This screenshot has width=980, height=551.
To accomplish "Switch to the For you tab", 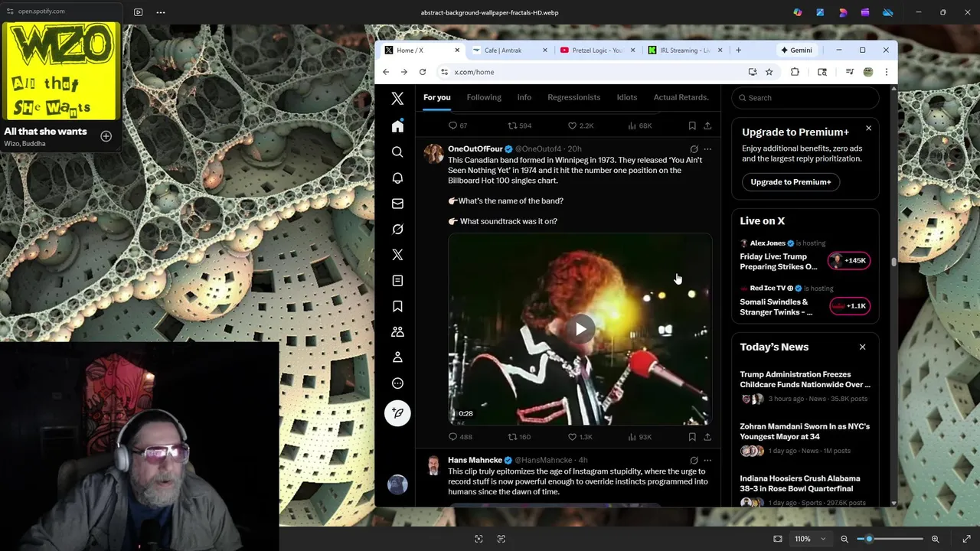I will (437, 97).
